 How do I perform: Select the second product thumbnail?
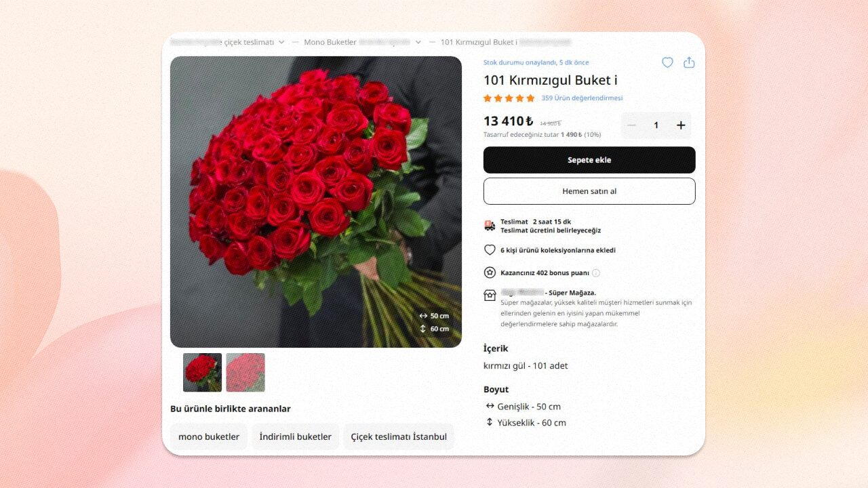point(245,372)
